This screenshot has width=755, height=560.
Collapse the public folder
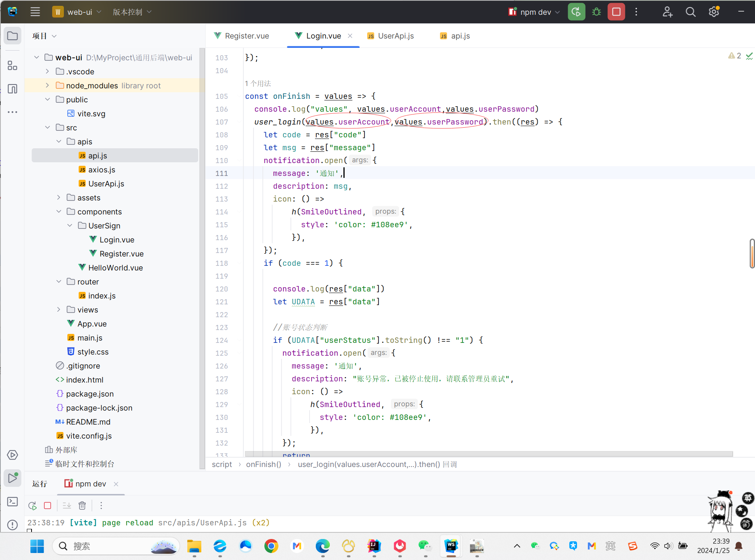48,99
